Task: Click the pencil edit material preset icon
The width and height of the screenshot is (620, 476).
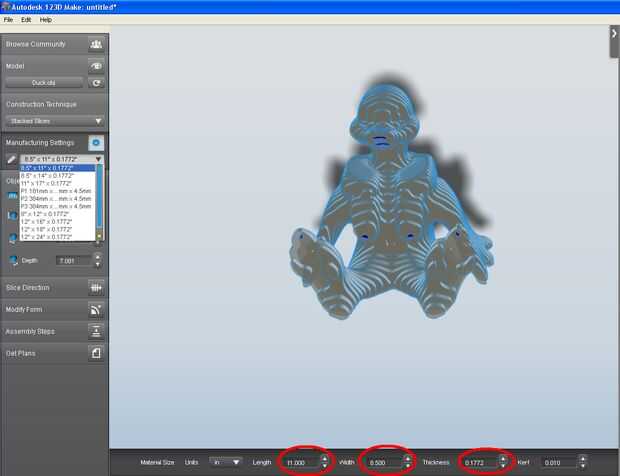Action: point(11,160)
